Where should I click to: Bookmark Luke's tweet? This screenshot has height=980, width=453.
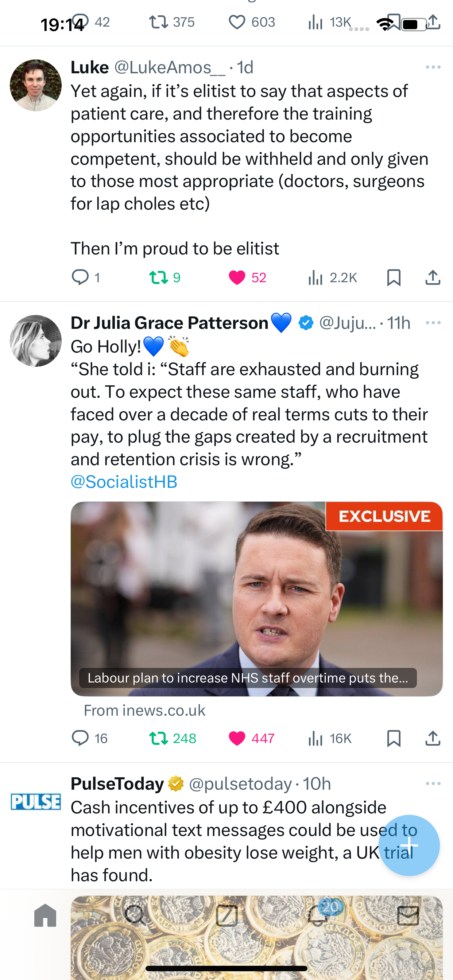click(394, 277)
